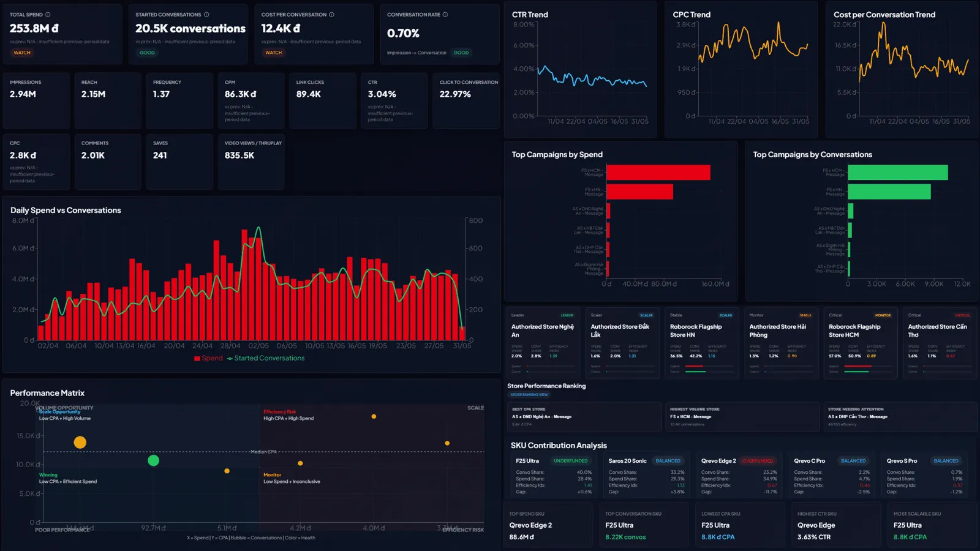Click the FS x HN green conversations bar
This screenshot has width=980, height=551.
[x=889, y=192]
